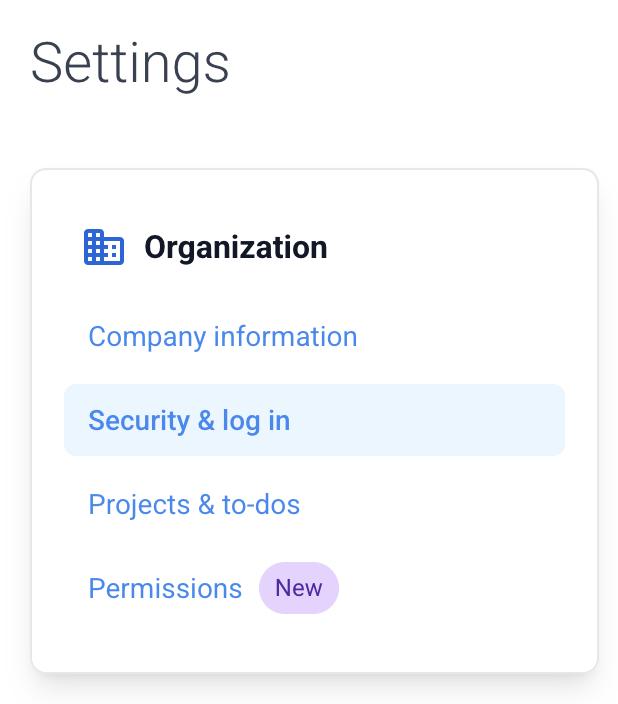The image size is (618, 704).
Task: Click the Organization section heading
Action: (236, 247)
